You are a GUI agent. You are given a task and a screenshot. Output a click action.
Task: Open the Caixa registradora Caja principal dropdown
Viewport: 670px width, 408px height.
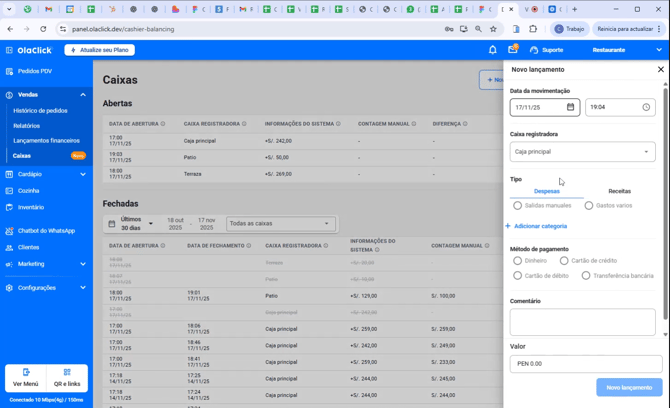point(582,152)
